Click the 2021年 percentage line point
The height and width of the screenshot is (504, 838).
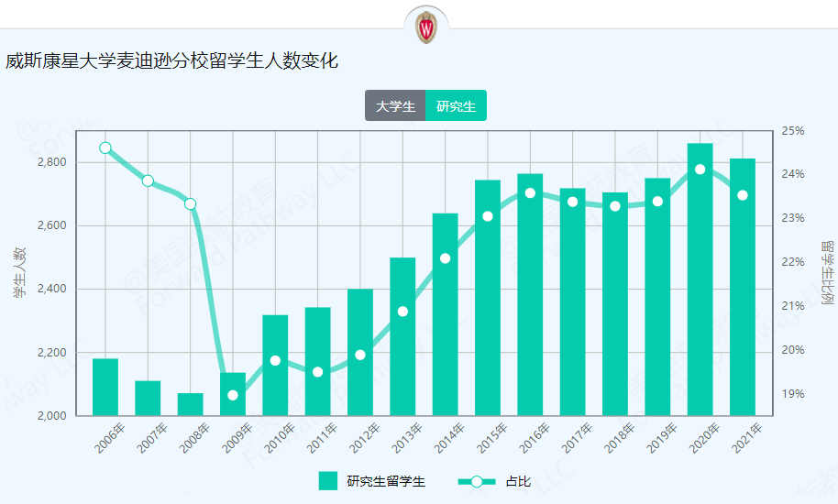point(743,195)
